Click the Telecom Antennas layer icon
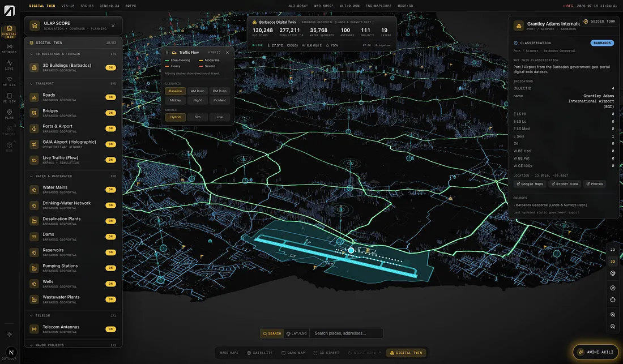Image resolution: width=623 pixels, height=364 pixels. tap(34, 329)
